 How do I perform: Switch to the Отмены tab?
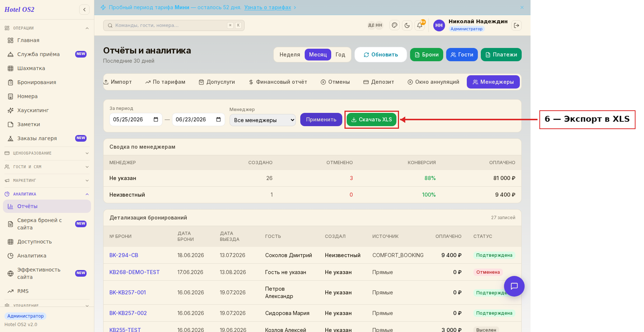[335, 82]
